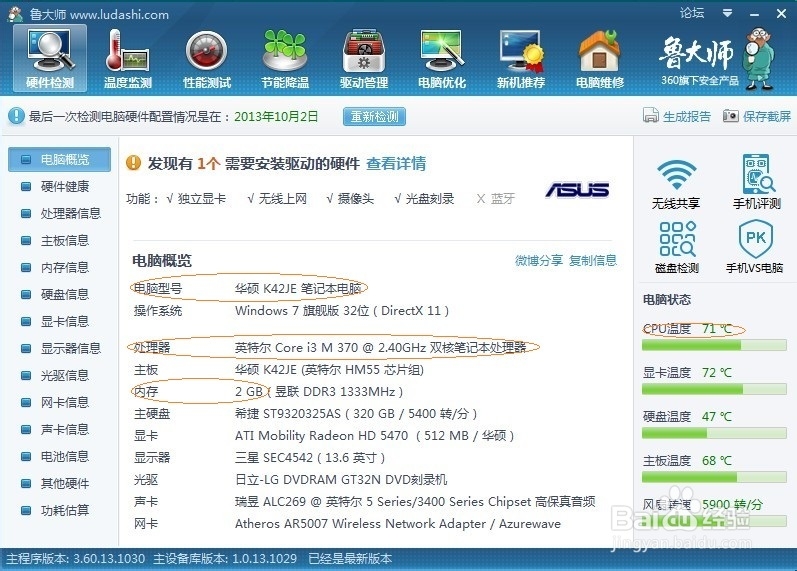Image resolution: width=797 pixels, height=571 pixels.
Task: Click the 重新检测 re-detect button
Action: [x=374, y=116]
